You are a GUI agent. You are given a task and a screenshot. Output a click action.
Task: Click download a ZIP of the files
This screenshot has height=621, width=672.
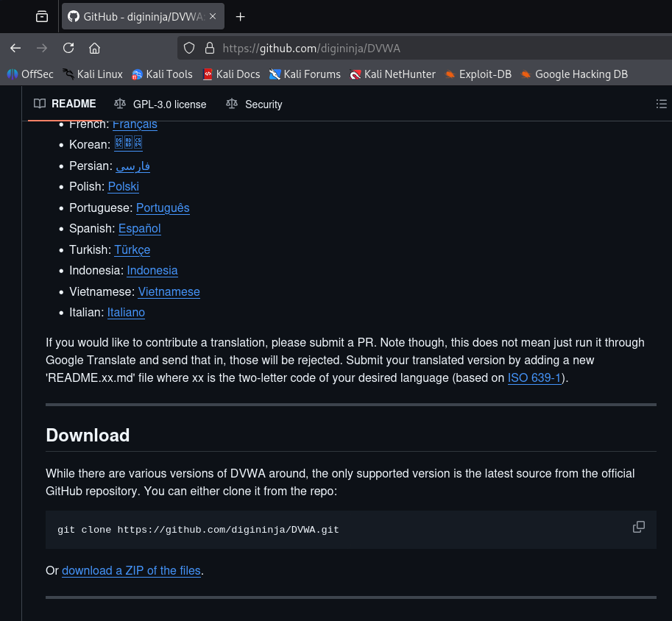(x=131, y=571)
